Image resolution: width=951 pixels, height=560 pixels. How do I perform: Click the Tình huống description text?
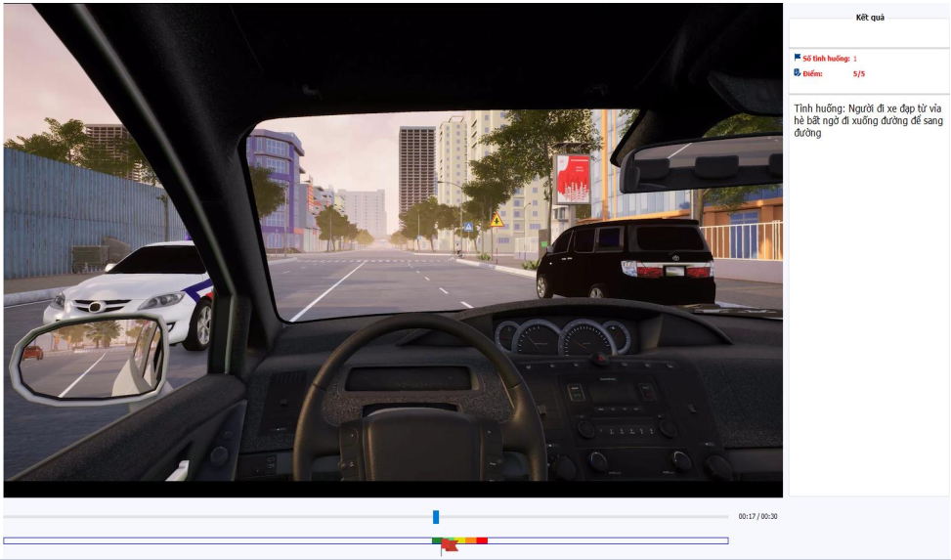[x=867, y=120]
